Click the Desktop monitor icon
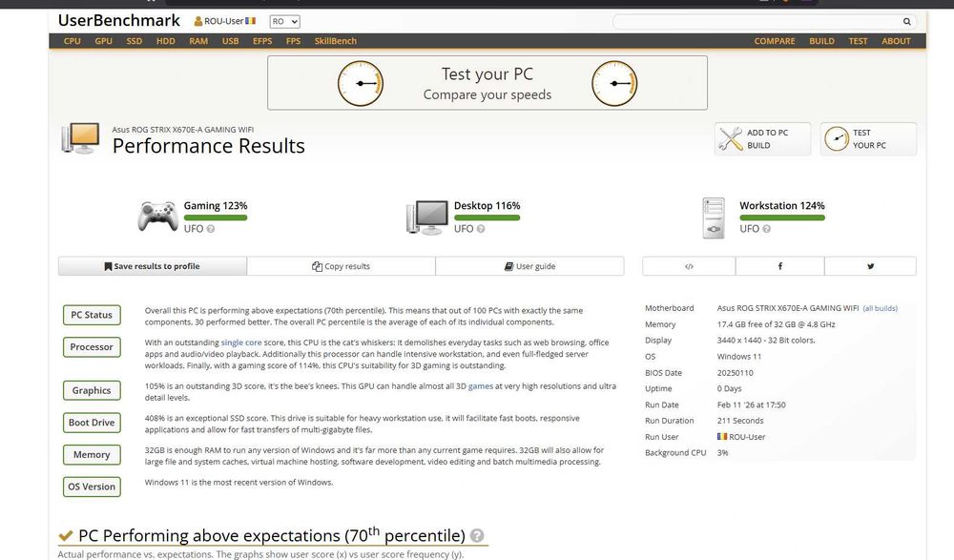 427,218
